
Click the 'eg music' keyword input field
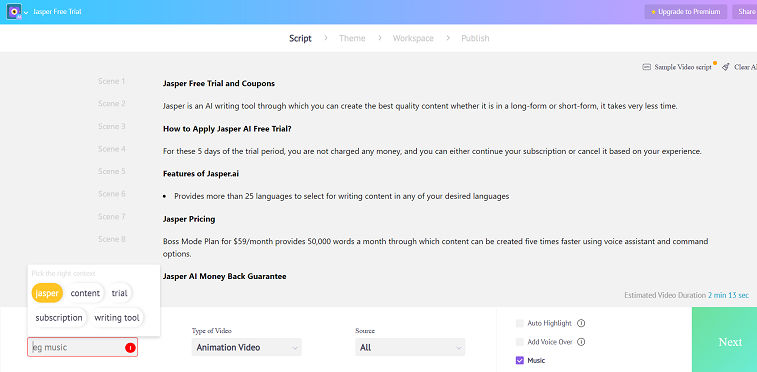[83, 347]
